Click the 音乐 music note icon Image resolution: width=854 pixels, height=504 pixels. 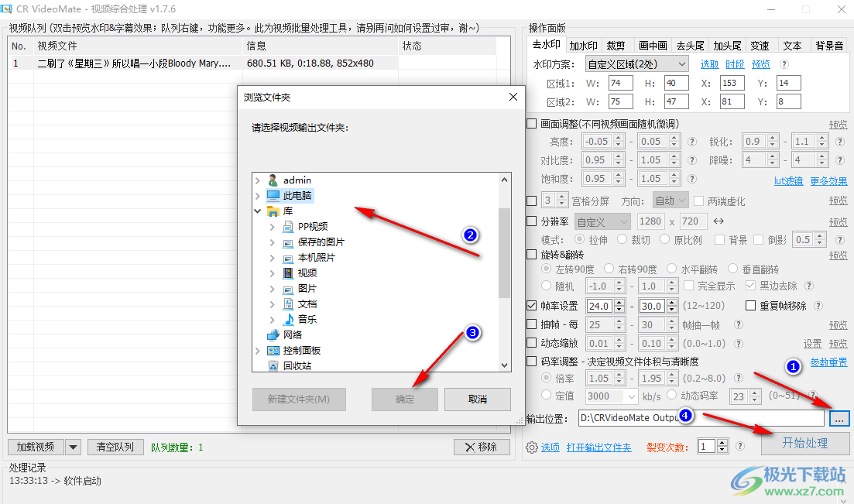point(288,319)
